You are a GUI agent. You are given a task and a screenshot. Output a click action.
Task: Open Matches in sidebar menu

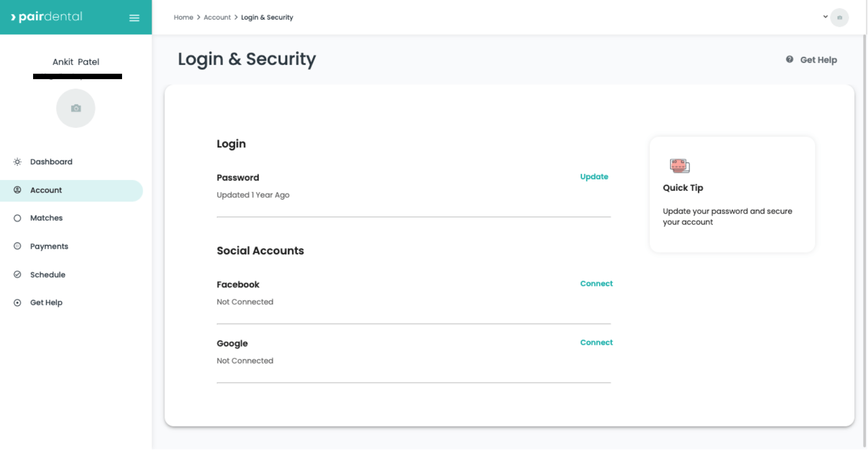(x=46, y=218)
